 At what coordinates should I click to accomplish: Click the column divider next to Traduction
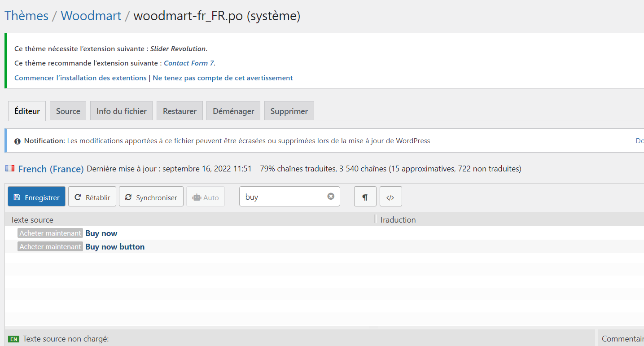[375, 219]
